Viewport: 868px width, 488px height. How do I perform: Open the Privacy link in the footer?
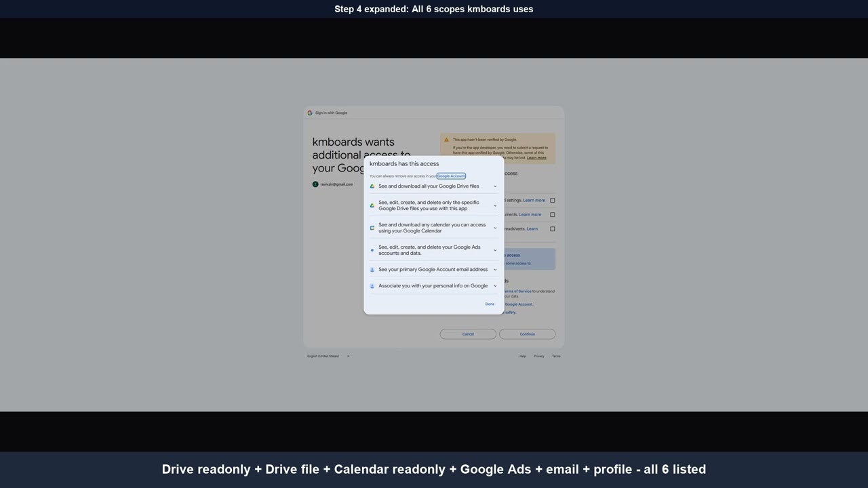pos(539,356)
